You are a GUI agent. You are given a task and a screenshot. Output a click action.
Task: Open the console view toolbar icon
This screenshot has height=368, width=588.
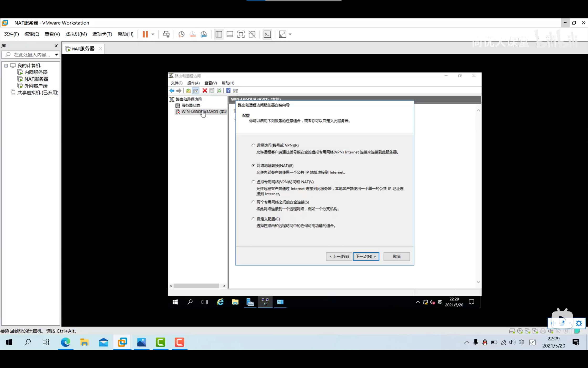[267, 34]
